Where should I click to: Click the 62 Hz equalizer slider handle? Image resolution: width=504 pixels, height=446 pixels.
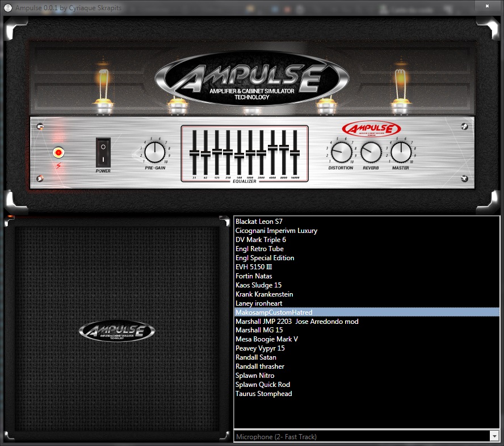[205, 154]
